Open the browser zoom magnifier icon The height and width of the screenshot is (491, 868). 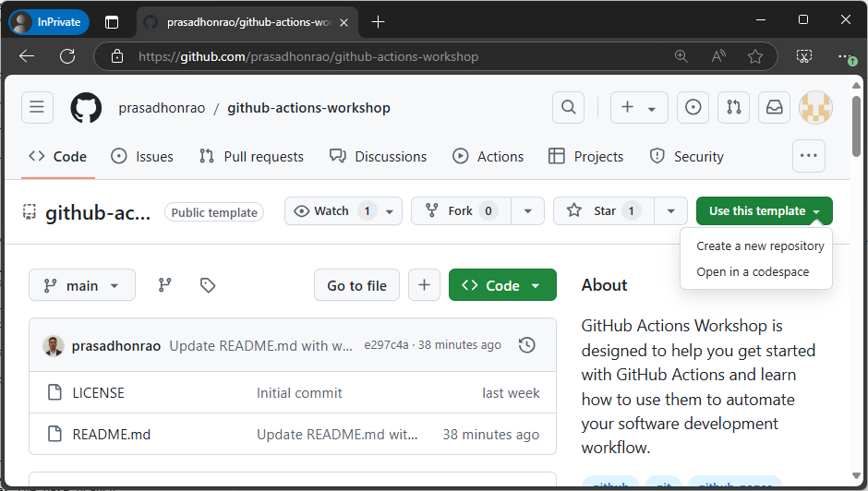[x=681, y=56]
